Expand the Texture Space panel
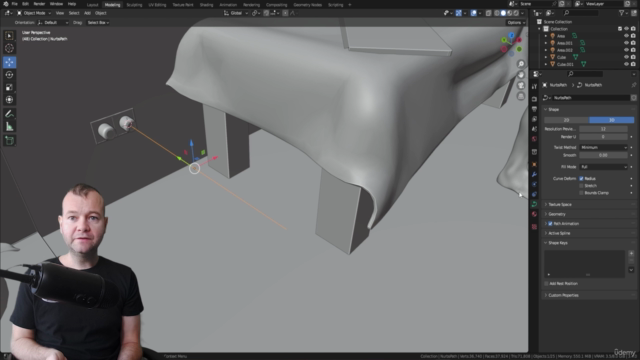This screenshot has width=640, height=360. [x=560, y=204]
